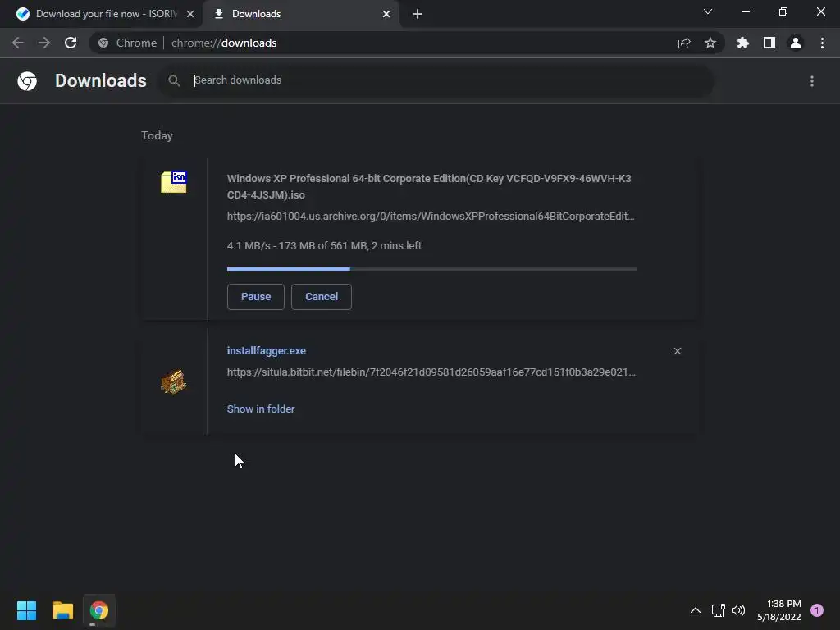Click the Chrome taskbar icon
Screen dimensions: 840x630
99,610
